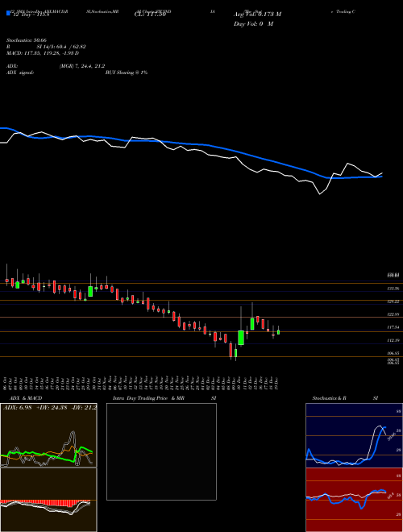Click the 117.54 price axis label
The width and height of the screenshot is (403, 532).
[393, 327]
